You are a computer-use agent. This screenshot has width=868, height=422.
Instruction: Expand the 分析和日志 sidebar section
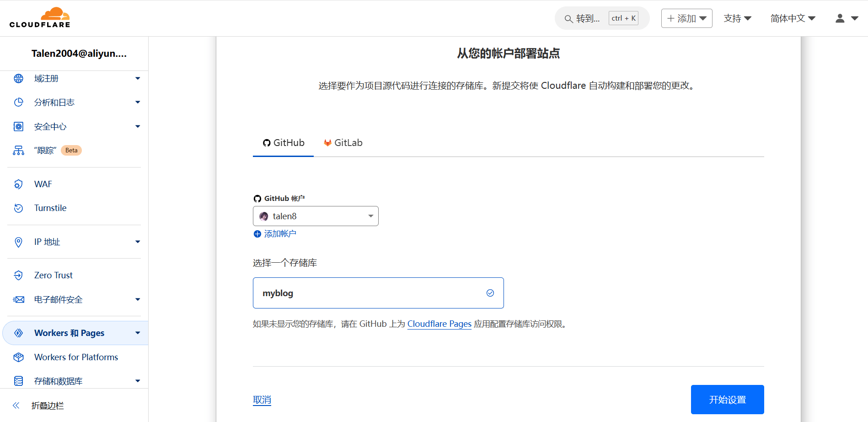(x=137, y=103)
